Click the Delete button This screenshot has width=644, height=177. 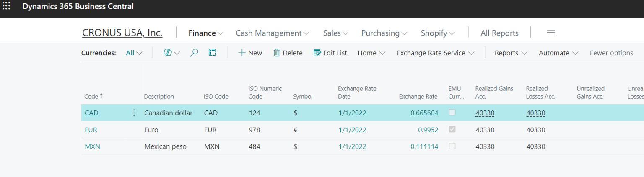point(288,53)
